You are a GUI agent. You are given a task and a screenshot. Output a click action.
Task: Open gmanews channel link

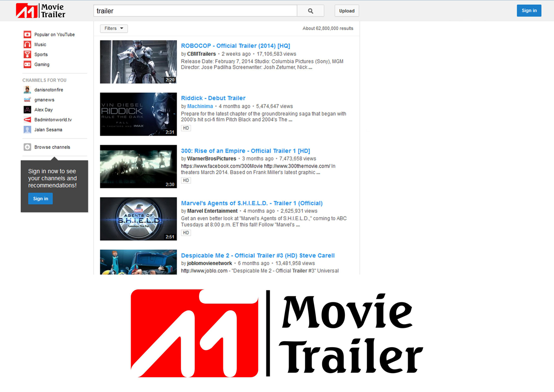44,100
